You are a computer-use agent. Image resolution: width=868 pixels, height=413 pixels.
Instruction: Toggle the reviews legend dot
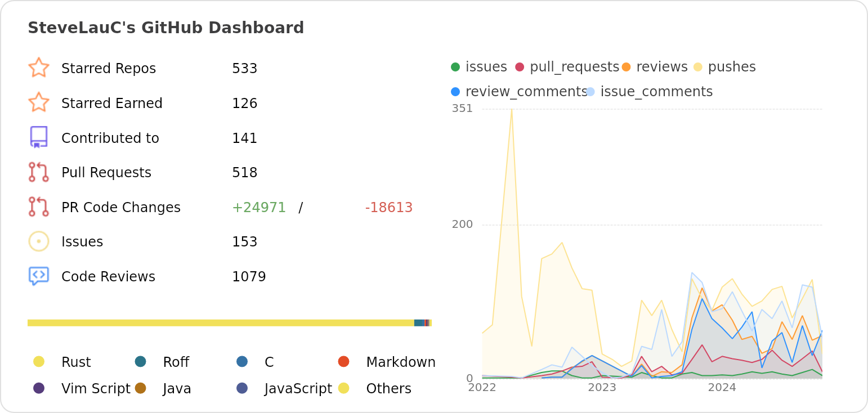pos(626,67)
